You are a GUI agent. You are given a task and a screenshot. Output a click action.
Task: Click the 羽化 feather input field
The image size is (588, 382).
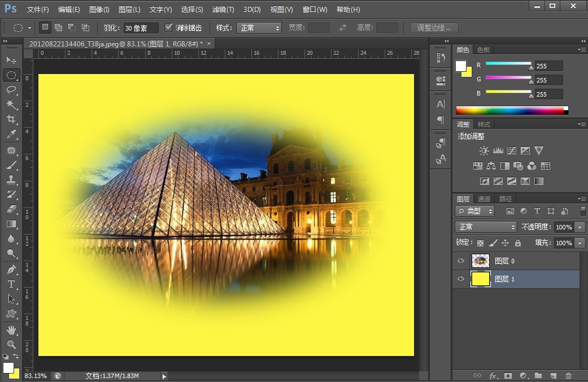tap(140, 28)
